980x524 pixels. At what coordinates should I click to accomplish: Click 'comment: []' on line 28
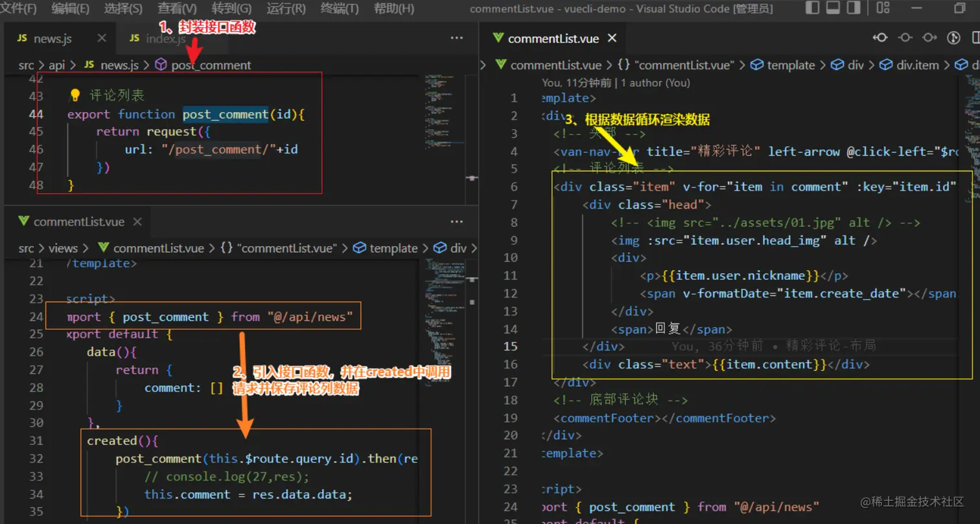(184, 387)
